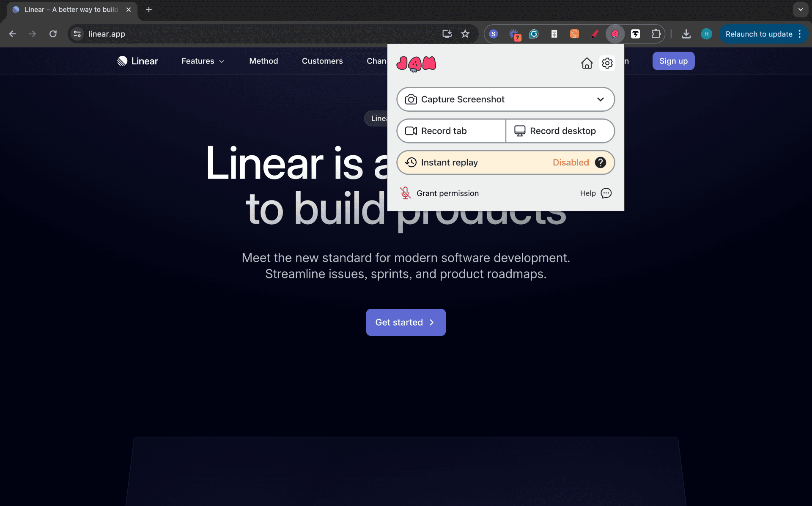Screen dimensions: 812x506
Task: Open the Help chat bubble icon
Action: click(x=606, y=193)
